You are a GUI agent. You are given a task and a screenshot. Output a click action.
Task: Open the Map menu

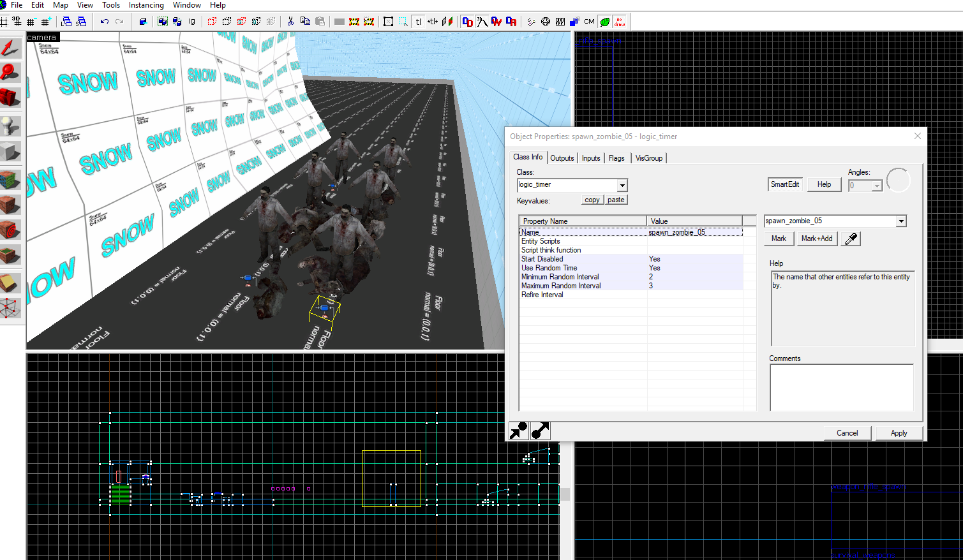(61, 5)
